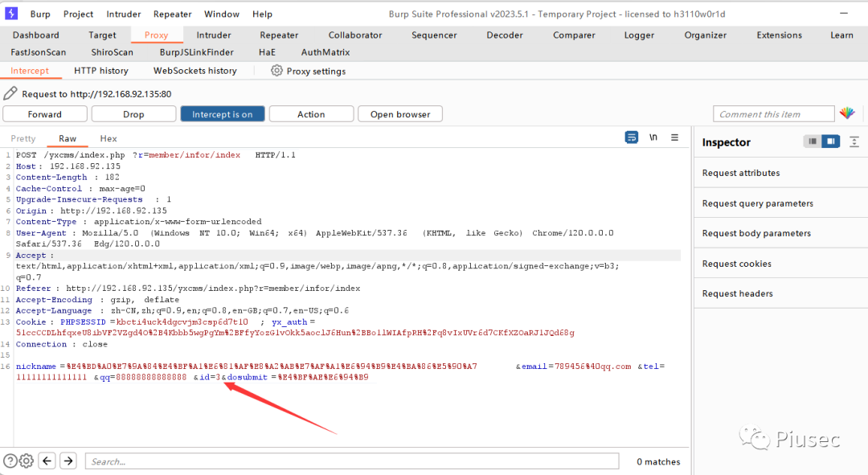This screenshot has width=868, height=475.
Task: Click the Search input field
Action: tap(351, 461)
